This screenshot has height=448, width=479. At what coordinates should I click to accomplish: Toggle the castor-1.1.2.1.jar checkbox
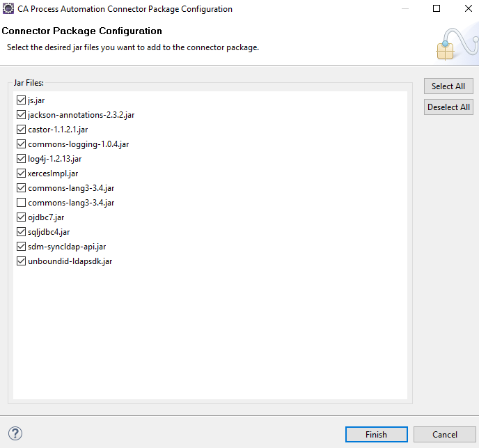(x=21, y=130)
